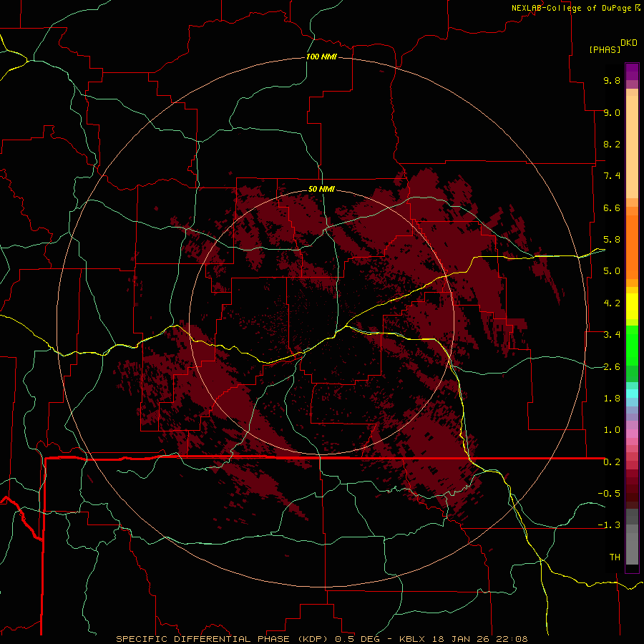Pick the bright green color scale segment
Screen dimensions: 644x644
coord(632,345)
